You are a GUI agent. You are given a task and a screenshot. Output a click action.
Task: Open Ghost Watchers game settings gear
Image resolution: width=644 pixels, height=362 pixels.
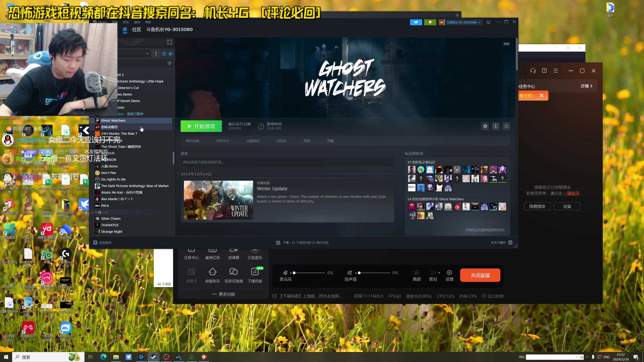click(x=485, y=126)
